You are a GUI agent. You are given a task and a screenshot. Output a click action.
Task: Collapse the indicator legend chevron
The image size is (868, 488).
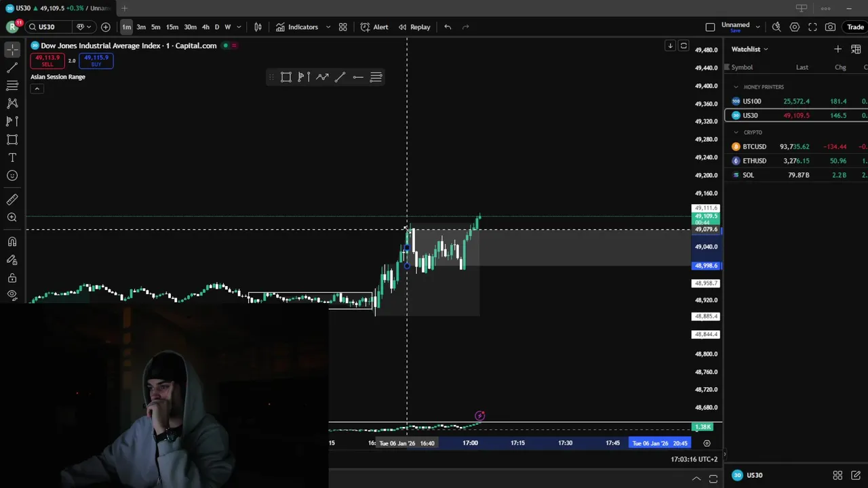point(37,89)
